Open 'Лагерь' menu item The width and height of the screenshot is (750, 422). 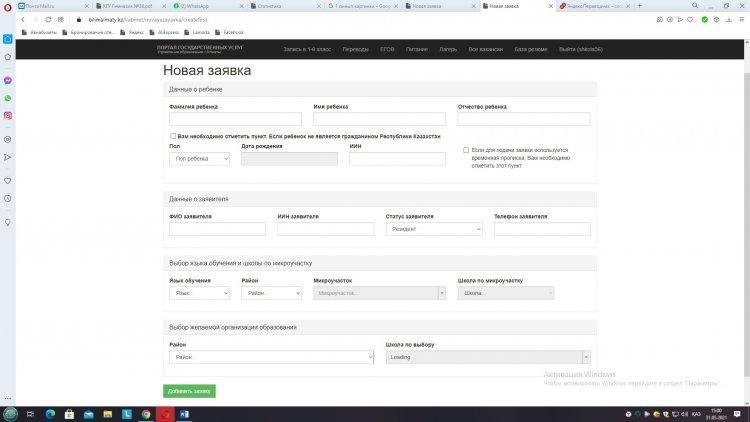pyautogui.click(x=448, y=49)
